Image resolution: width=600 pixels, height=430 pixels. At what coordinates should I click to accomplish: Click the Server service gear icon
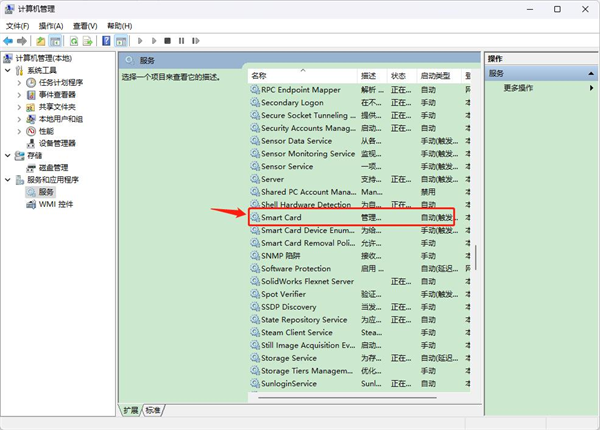coord(255,179)
